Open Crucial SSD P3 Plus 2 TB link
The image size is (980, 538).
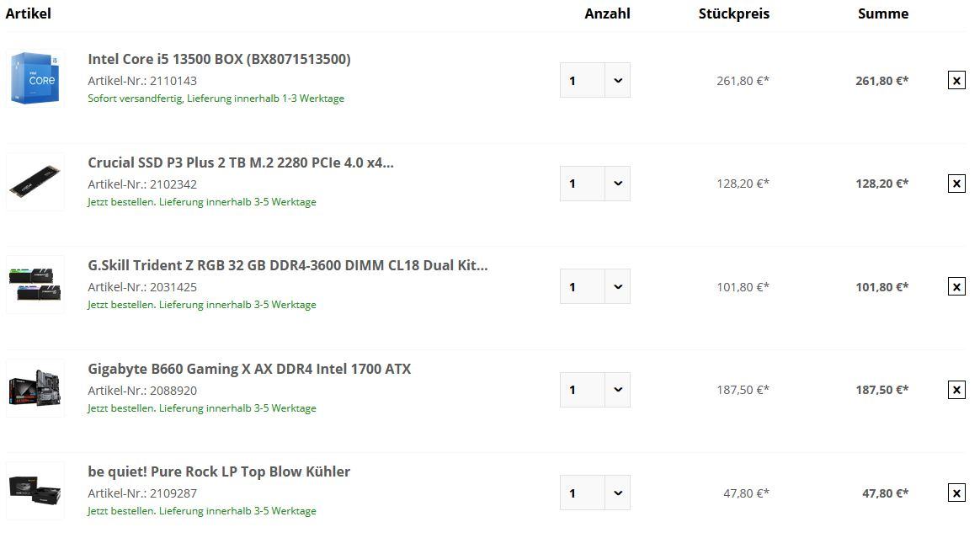[x=240, y=162]
